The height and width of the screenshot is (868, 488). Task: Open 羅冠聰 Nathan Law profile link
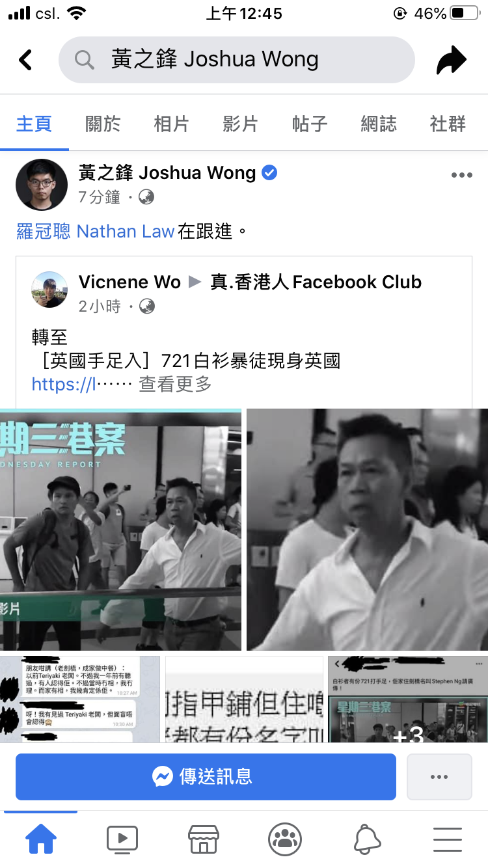[x=96, y=231]
